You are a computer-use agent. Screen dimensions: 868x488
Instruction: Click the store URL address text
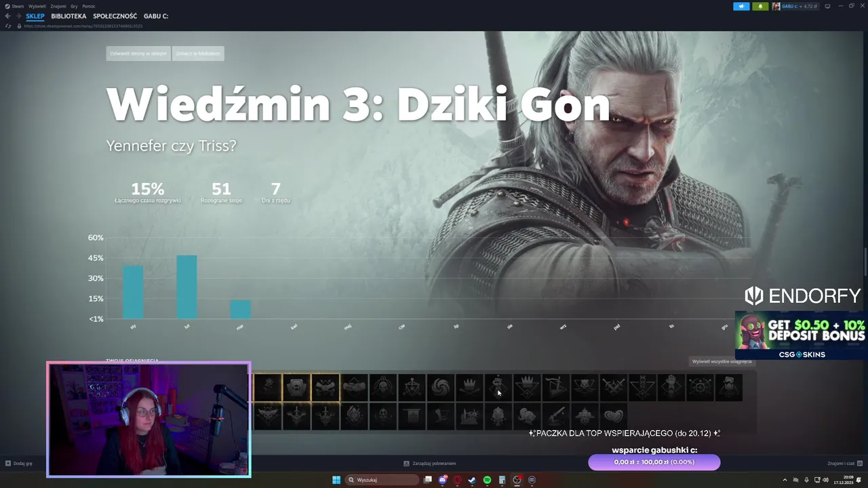tap(83, 26)
